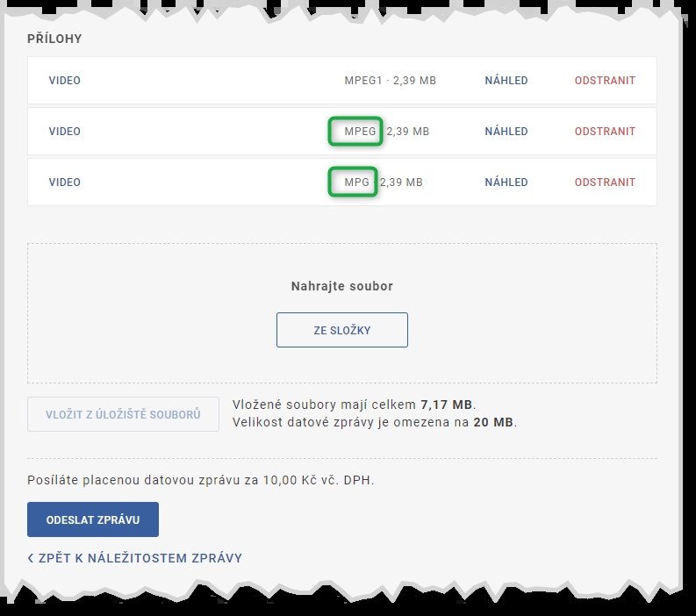
Task: Click ODSTRANIT on the MPG attachment row
Action: (605, 183)
